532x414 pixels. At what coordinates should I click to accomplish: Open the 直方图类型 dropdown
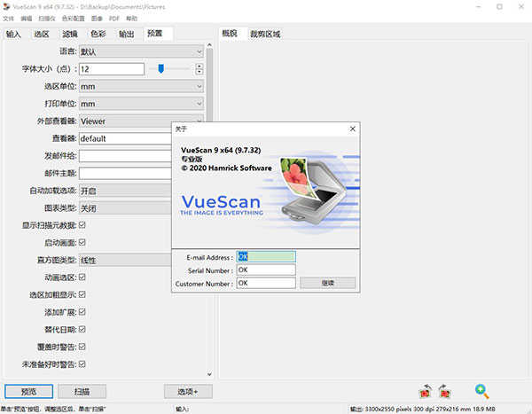[x=126, y=261]
